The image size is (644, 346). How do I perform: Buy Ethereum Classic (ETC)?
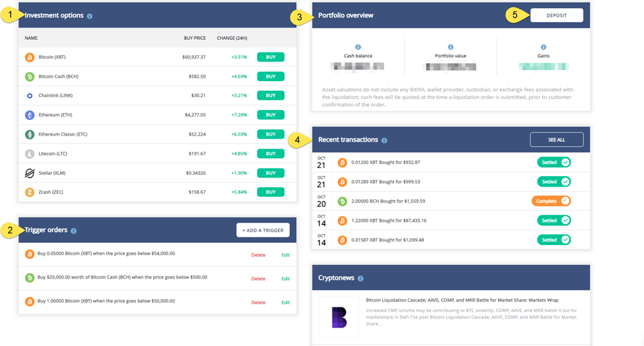[x=270, y=134]
